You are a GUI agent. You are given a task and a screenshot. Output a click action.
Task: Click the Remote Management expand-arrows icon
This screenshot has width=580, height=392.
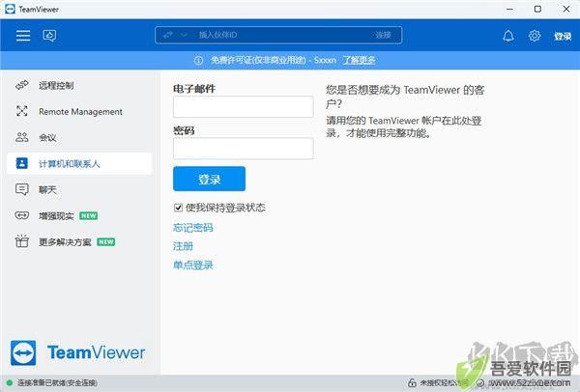tap(22, 111)
